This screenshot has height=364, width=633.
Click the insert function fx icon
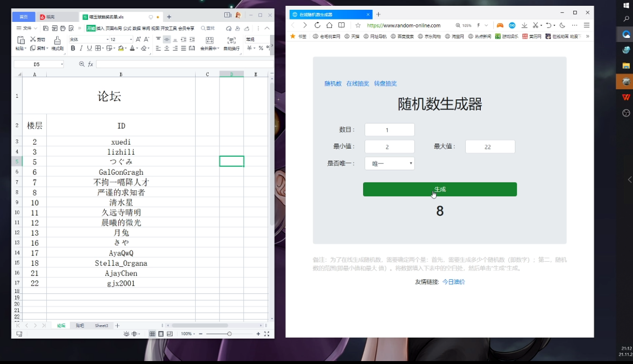(90, 64)
